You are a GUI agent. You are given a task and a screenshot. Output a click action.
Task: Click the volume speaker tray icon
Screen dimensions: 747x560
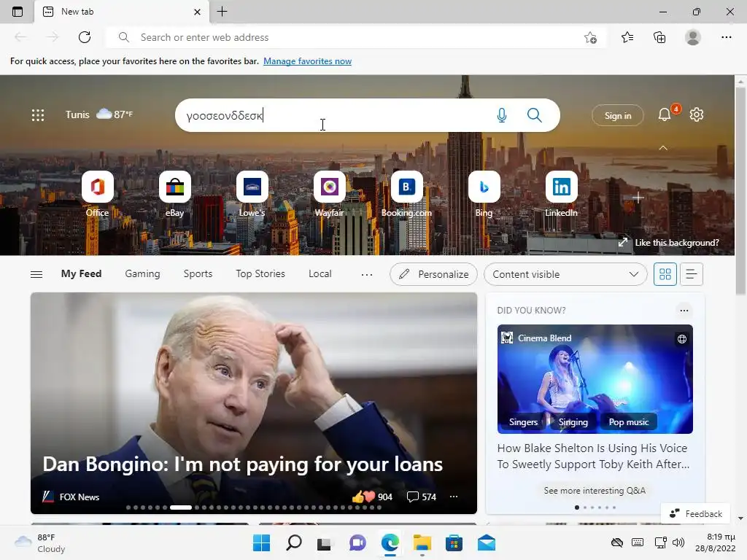pos(678,542)
